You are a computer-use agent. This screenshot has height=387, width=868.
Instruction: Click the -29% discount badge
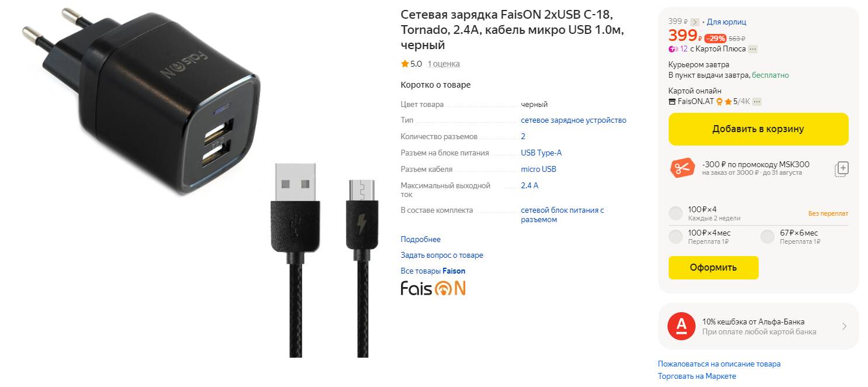click(x=715, y=39)
